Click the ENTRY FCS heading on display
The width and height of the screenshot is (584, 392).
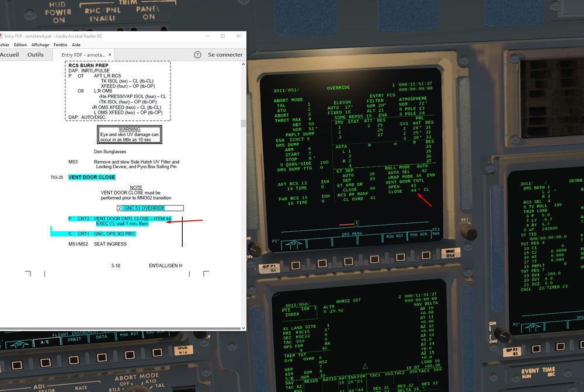coord(382,95)
